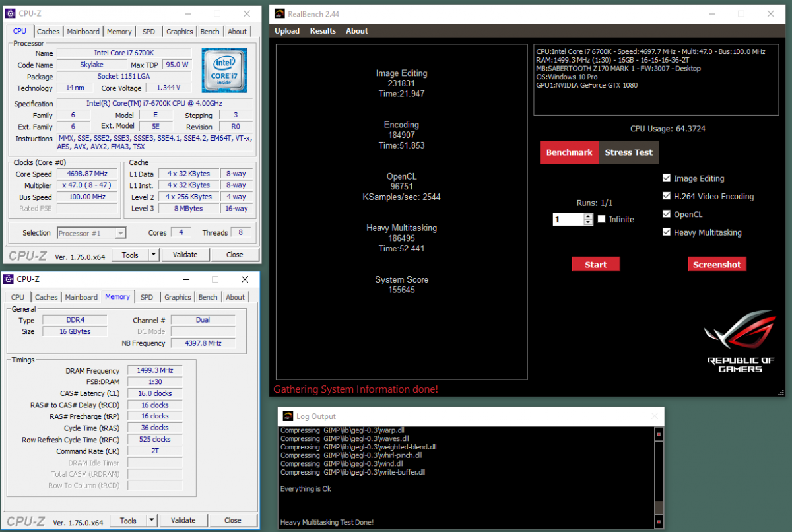Screen dimensions: 792x532
Task: Open the Upload menu in RealBench
Action: [287, 31]
